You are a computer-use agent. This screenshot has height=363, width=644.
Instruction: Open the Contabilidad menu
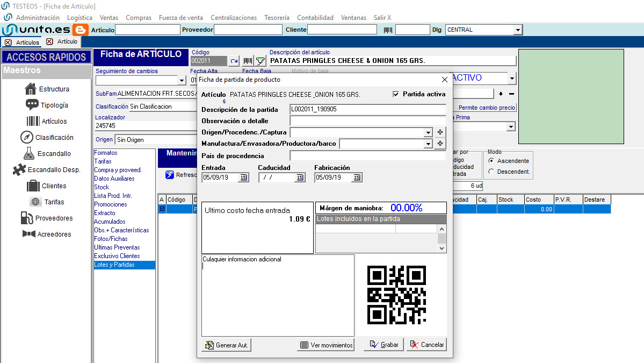coord(315,18)
